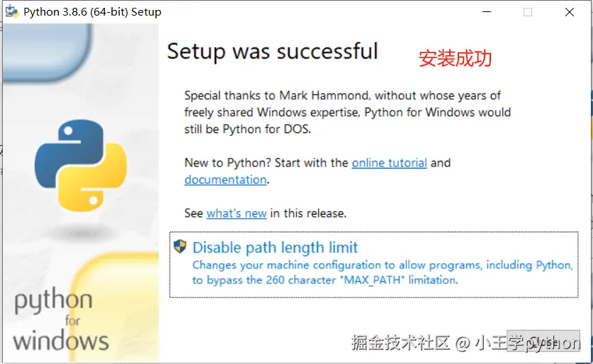Click the maximize window button
Screen dimensions: 593x364
[x=528, y=12]
